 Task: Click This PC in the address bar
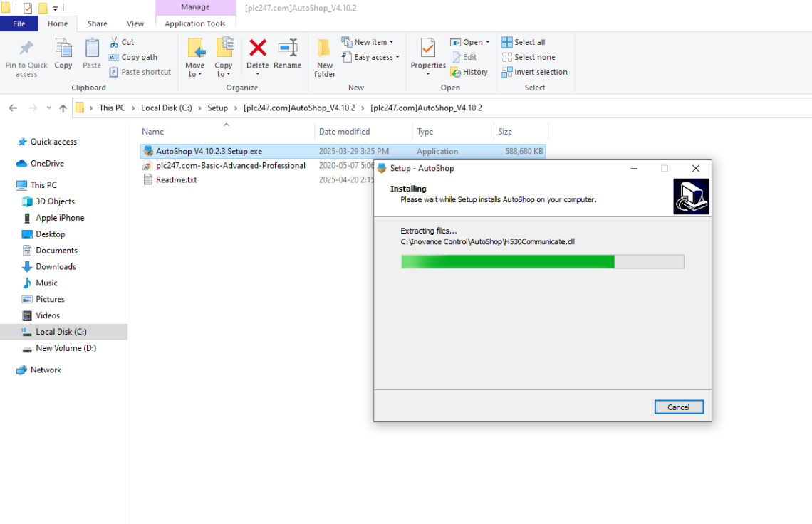point(112,108)
